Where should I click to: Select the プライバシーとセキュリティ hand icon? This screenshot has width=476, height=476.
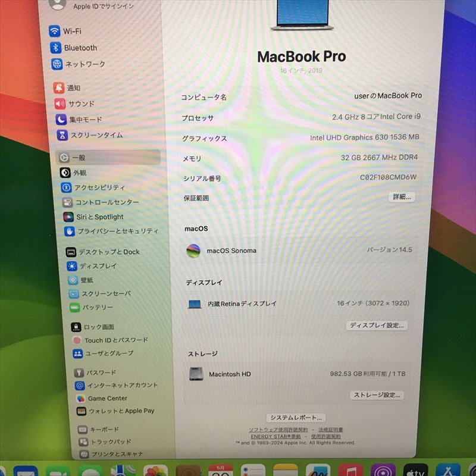click(x=70, y=231)
